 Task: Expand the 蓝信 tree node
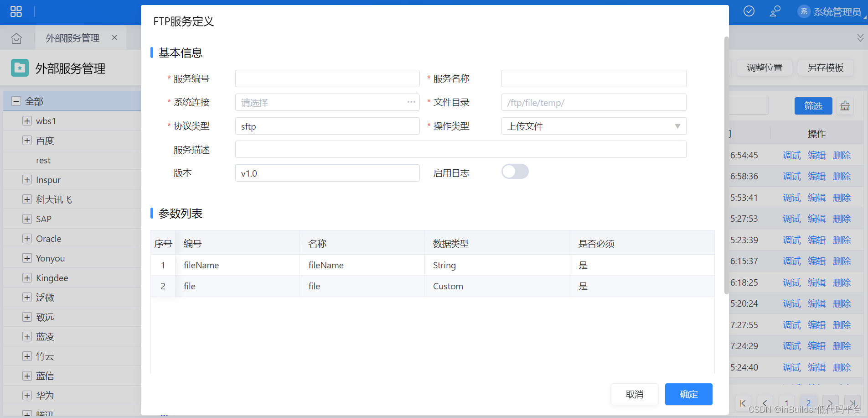[x=27, y=376]
